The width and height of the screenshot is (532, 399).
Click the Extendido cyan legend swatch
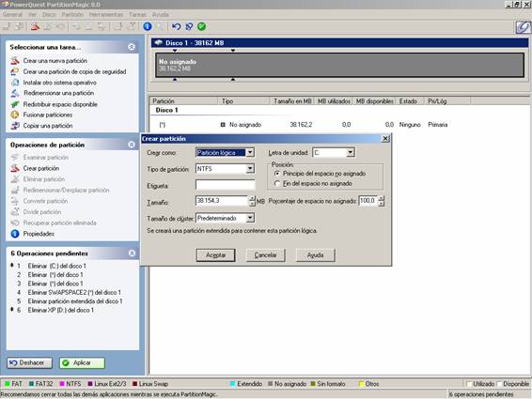233,384
